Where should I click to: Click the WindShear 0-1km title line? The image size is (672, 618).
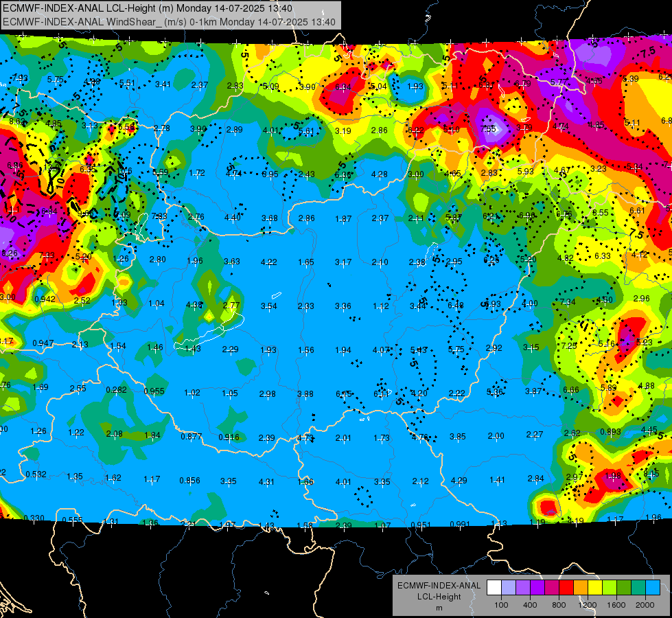(169, 22)
